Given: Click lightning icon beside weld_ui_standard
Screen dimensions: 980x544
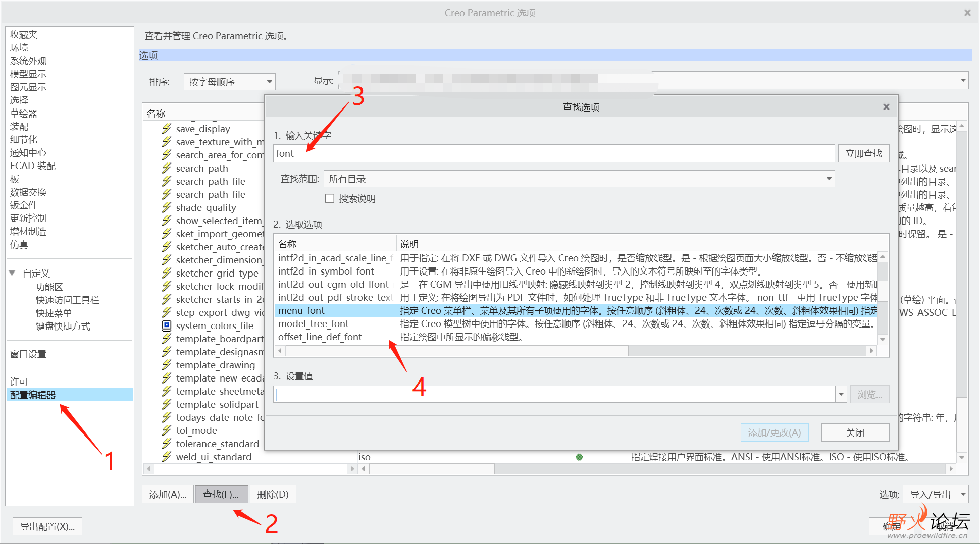Looking at the screenshot, I should (167, 457).
